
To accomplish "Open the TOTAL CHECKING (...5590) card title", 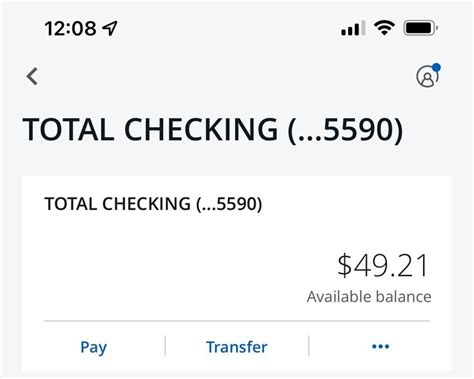I will click(x=153, y=204).
